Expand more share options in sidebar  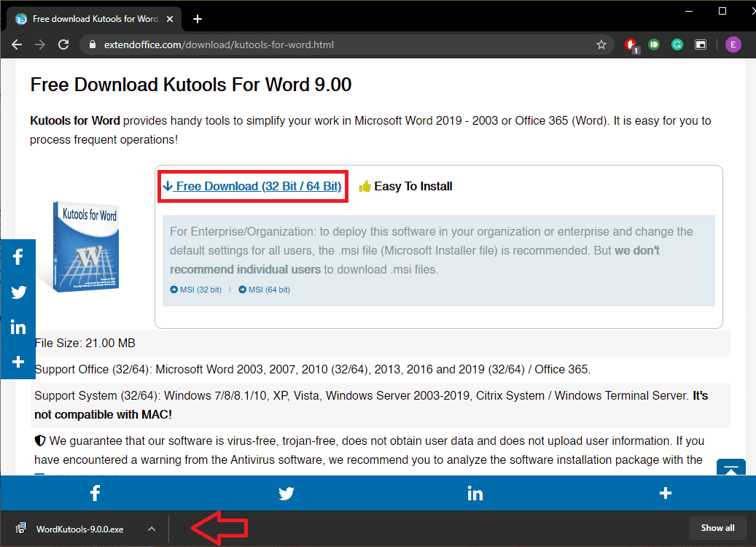pos(18,362)
